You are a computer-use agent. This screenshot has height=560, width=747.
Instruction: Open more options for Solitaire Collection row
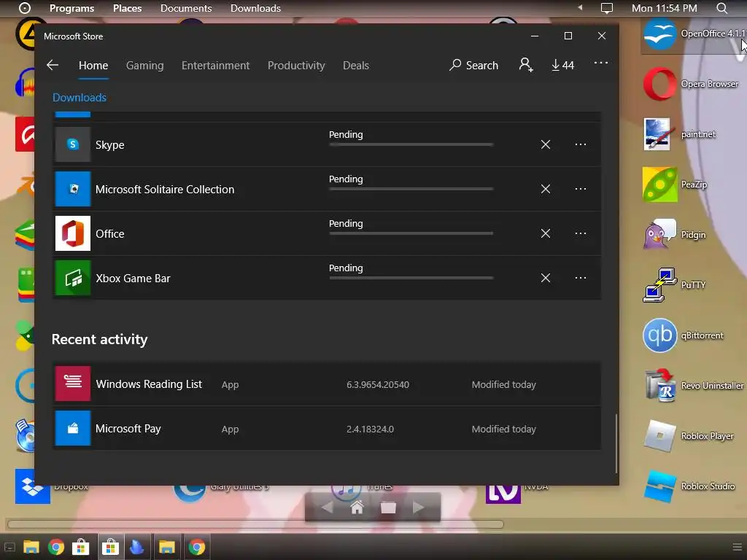click(580, 189)
